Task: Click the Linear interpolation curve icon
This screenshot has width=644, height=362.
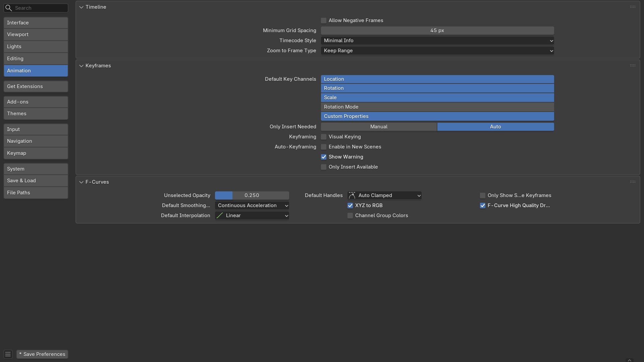Action: coord(220,216)
